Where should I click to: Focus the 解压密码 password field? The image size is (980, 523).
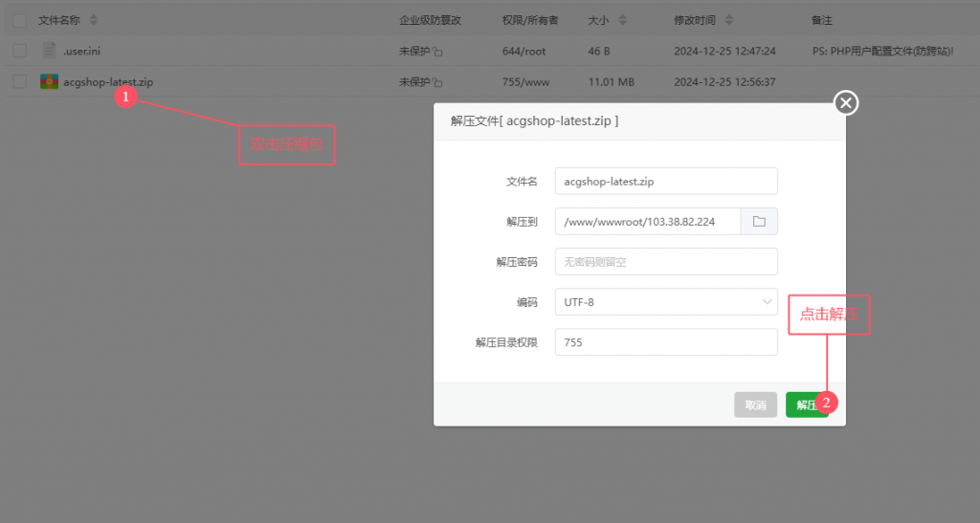(x=666, y=262)
